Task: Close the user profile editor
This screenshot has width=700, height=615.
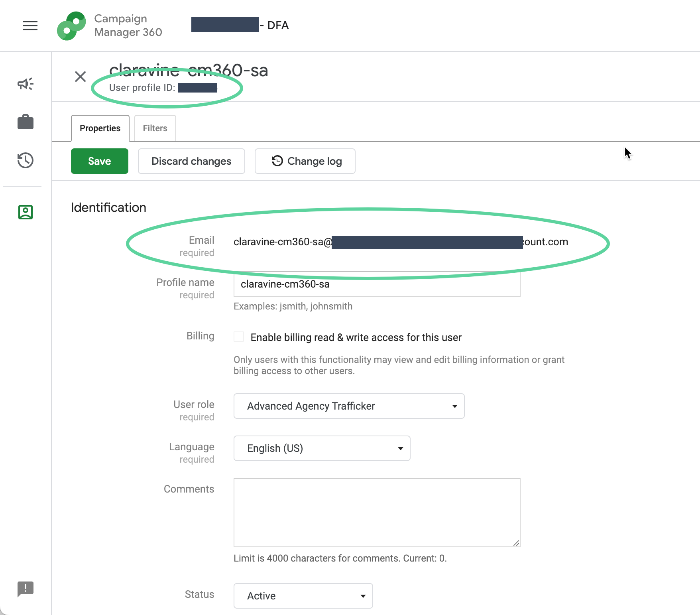Action: click(81, 77)
